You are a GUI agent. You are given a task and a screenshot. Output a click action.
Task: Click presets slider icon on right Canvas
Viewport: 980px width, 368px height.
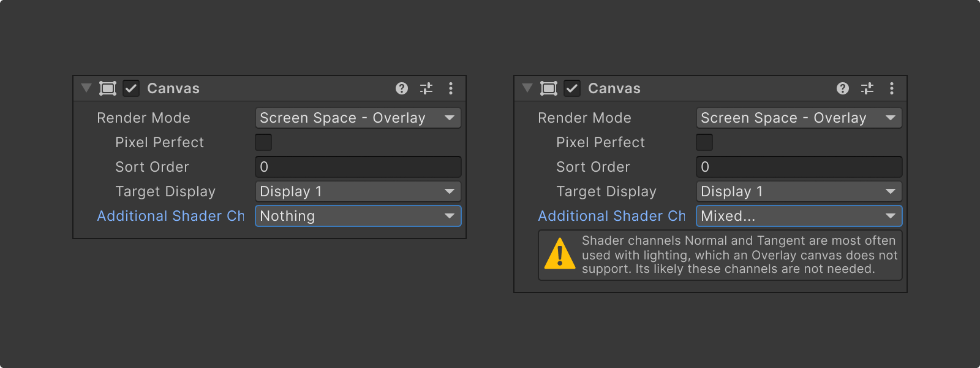coord(867,88)
